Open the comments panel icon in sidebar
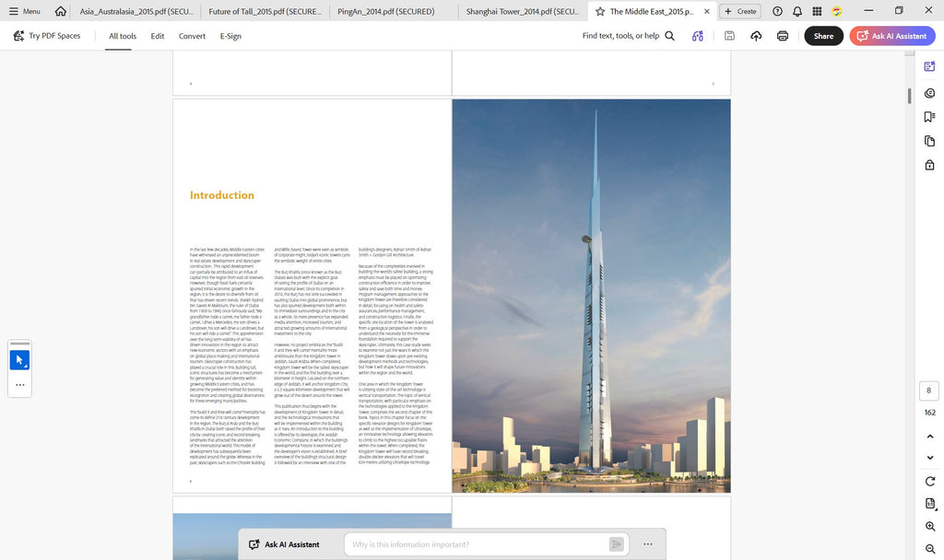The width and height of the screenshot is (944, 560). (x=929, y=93)
